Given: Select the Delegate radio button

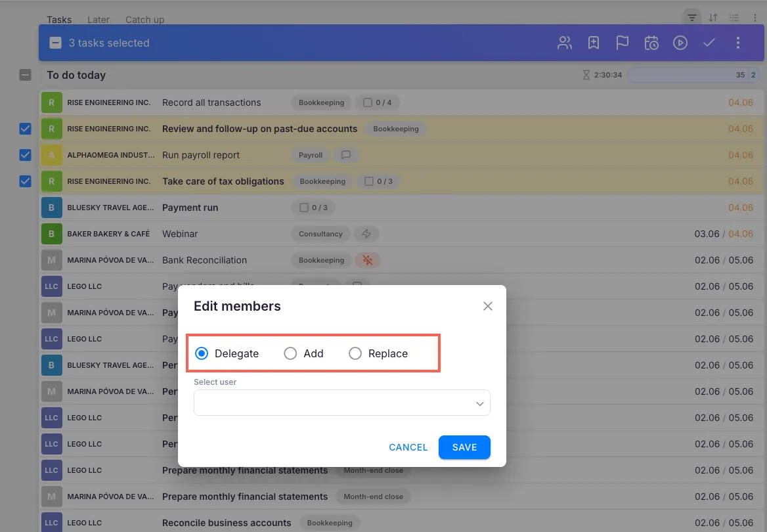Looking at the screenshot, I should coord(202,353).
